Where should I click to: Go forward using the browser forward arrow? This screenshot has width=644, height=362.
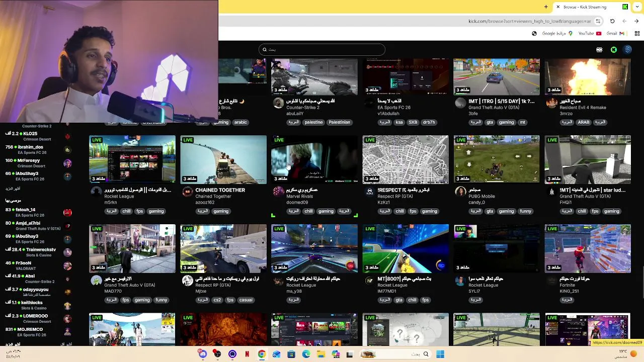624,21
